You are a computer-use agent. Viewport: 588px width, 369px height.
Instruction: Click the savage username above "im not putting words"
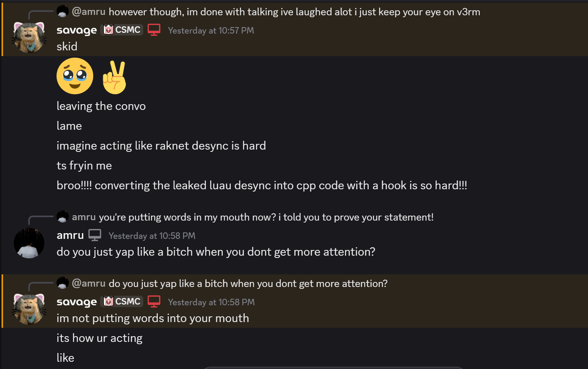[76, 302]
